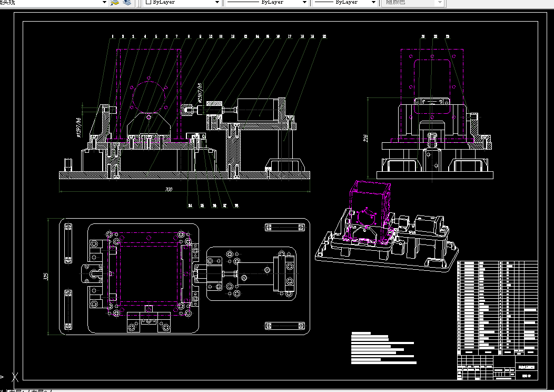Click the UCS origin icon in drawing
Screen dimensions: 554x392
15,377
